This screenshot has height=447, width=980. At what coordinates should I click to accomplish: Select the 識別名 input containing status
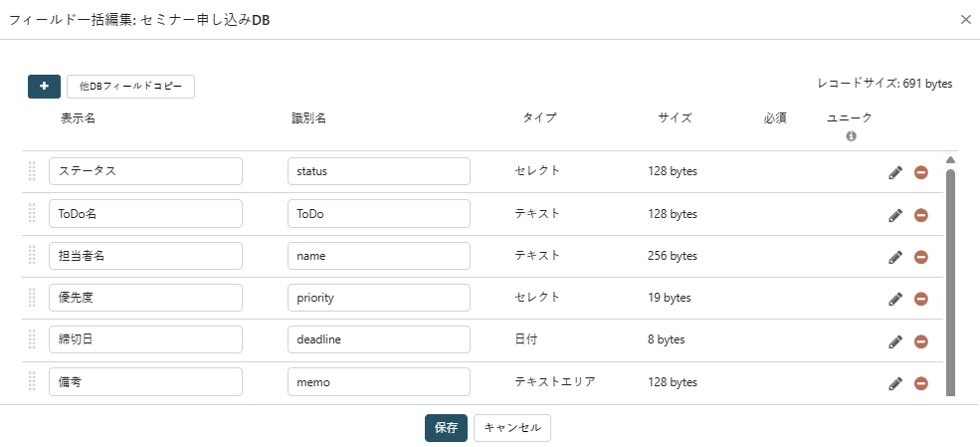379,171
